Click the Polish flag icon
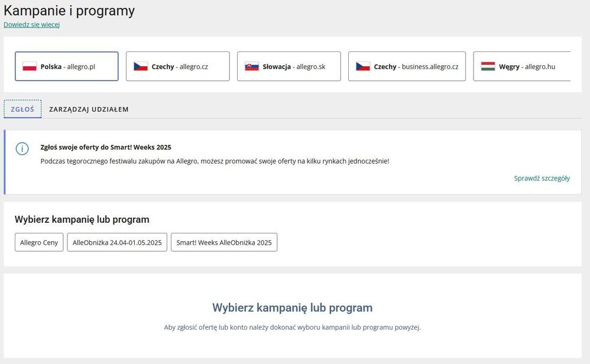This screenshot has height=364, width=590. coord(30,67)
